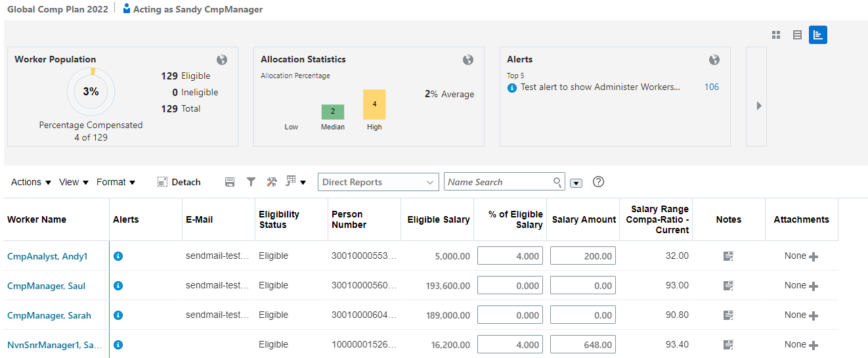Expand the advanced search arrow beside Name Search

576,183
